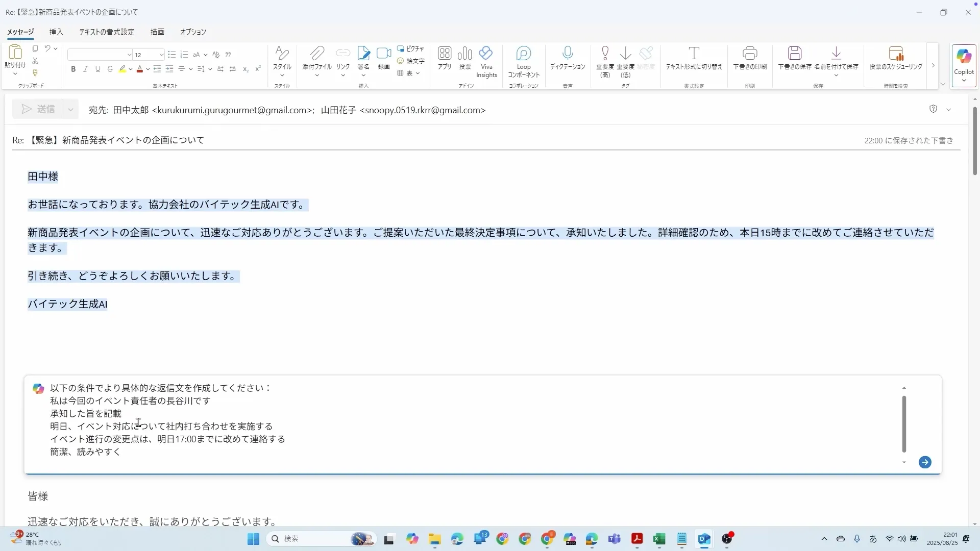980x551 pixels.
Task: Switch to the 挿入 tab
Action: point(56,32)
